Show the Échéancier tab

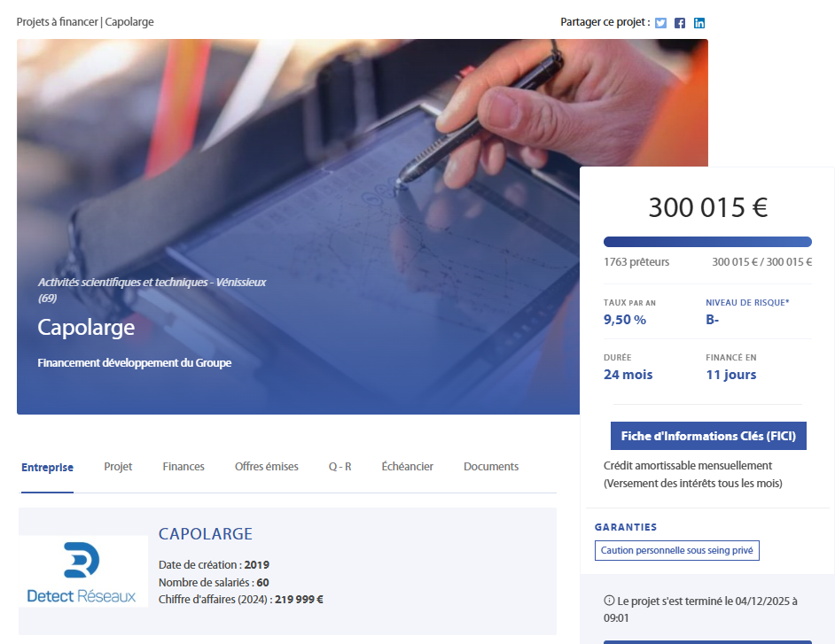(408, 467)
